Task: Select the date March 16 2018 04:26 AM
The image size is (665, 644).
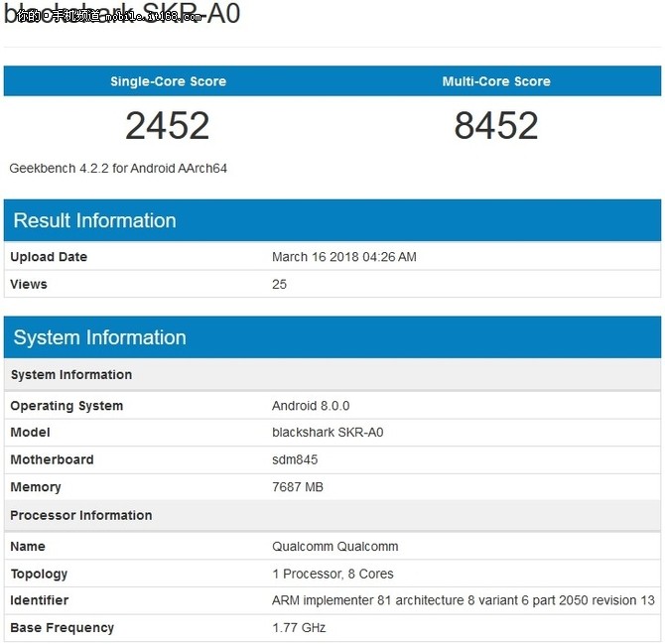Action: tap(344, 256)
